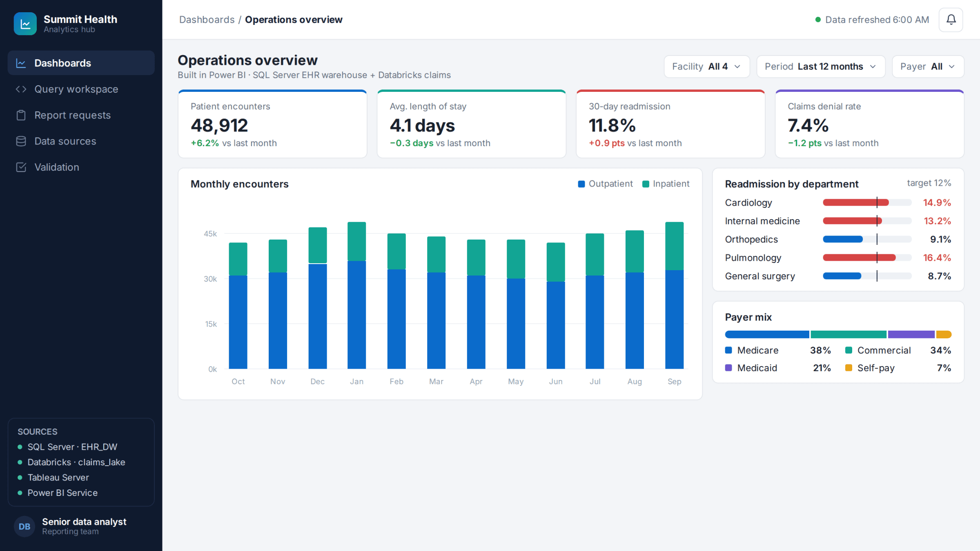Viewport: 980px width, 551px height.
Task: Select the Patient encounters KPI card
Action: click(272, 124)
